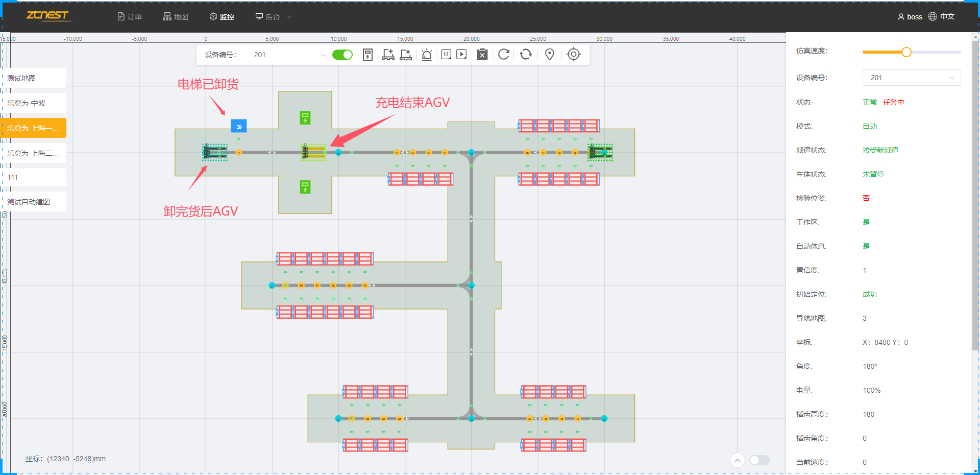Select the 111 map

click(x=34, y=177)
